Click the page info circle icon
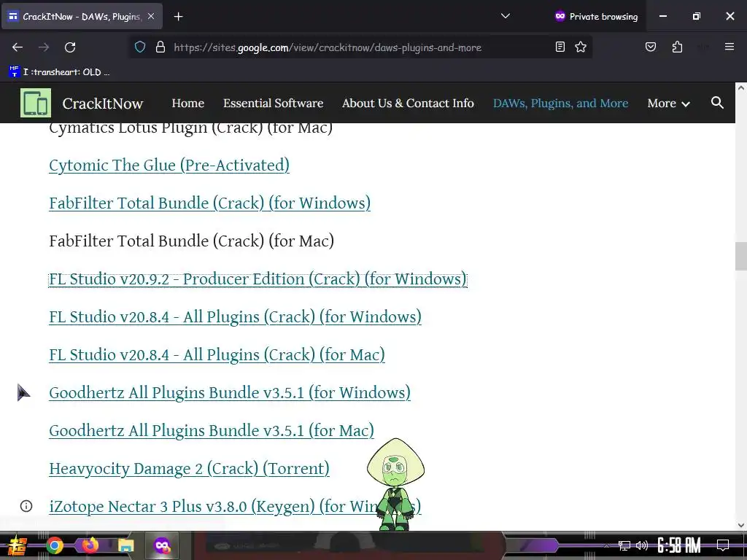Viewport: 747px width, 560px height. [x=26, y=506]
